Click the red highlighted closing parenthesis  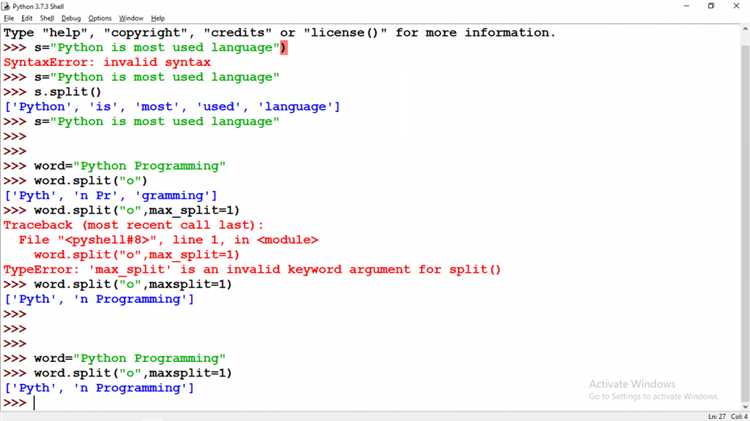point(284,48)
